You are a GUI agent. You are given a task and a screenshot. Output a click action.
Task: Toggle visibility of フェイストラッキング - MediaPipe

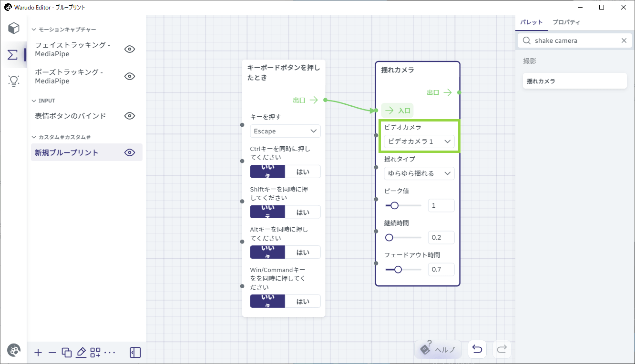(x=130, y=49)
